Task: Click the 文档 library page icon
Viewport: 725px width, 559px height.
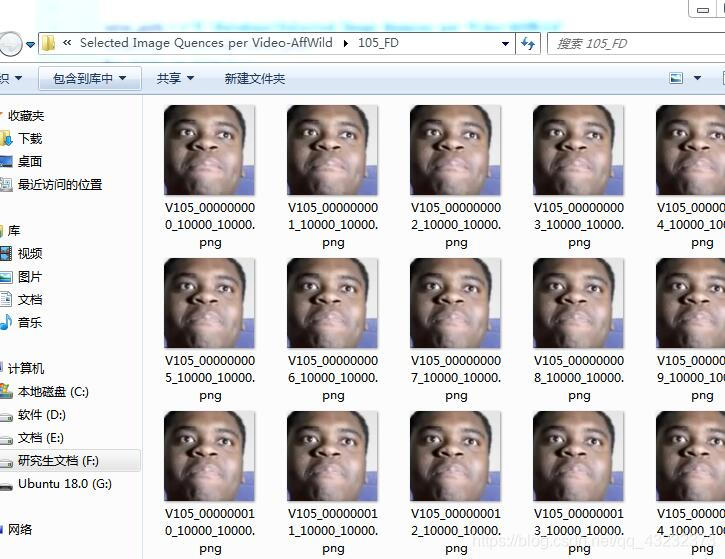Action: pos(6,300)
